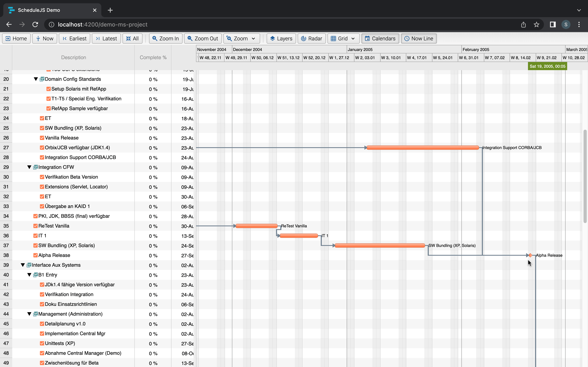This screenshot has width=588, height=367.
Task: Toggle the ReTest Vanilla task checkbox
Action: (x=35, y=226)
